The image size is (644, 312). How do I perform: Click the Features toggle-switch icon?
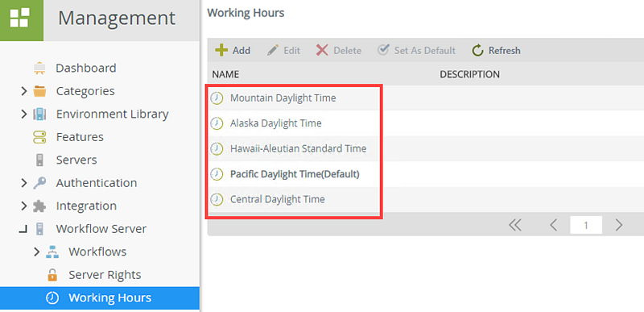(39, 137)
